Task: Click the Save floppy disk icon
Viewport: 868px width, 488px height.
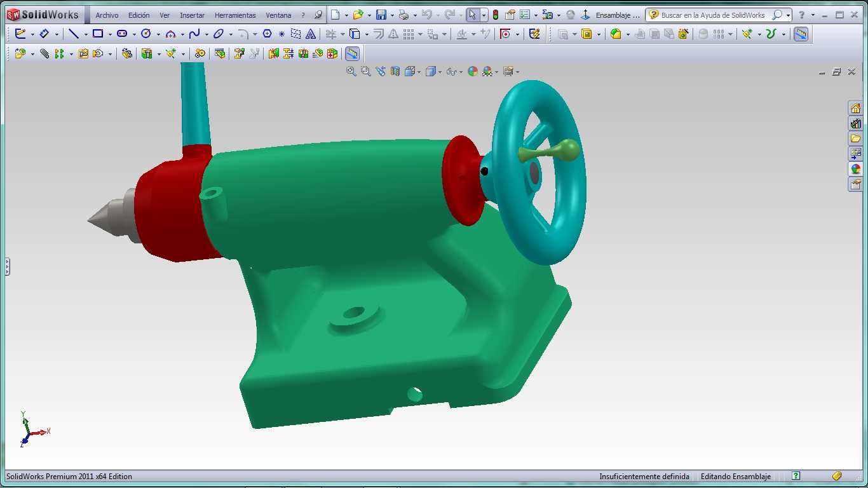Action: [x=381, y=15]
